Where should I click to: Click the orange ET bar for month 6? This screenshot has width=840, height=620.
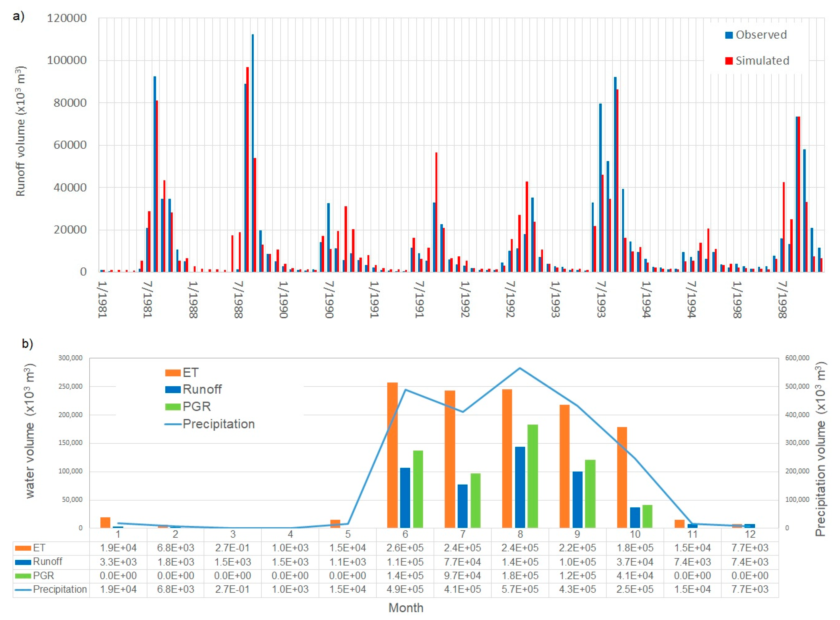click(392, 455)
